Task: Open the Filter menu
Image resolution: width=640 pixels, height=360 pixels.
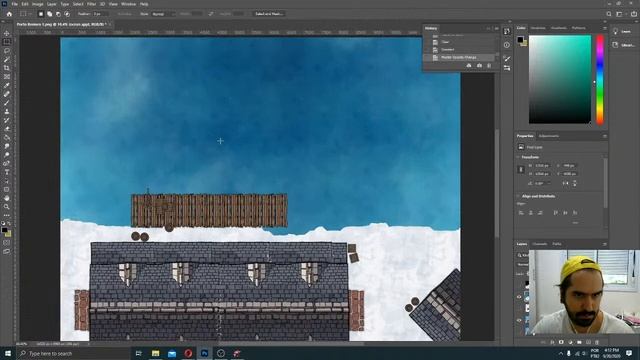Action: [91, 4]
